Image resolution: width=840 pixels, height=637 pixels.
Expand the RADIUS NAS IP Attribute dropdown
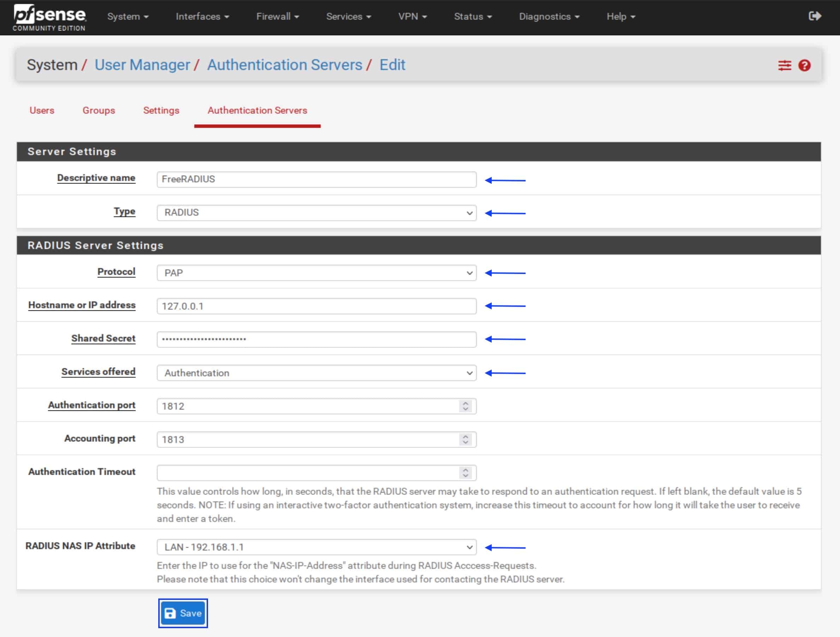(x=317, y=547)
